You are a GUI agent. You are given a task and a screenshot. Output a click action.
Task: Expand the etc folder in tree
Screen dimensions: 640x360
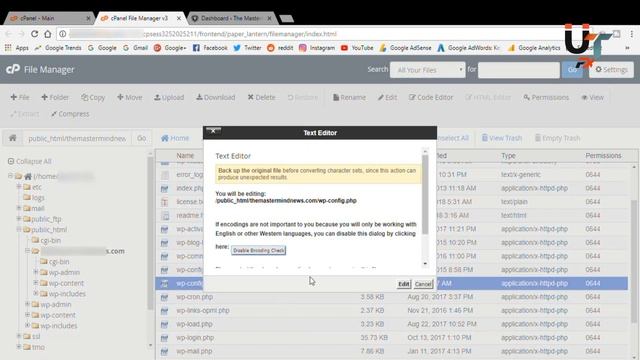[19, 187]
